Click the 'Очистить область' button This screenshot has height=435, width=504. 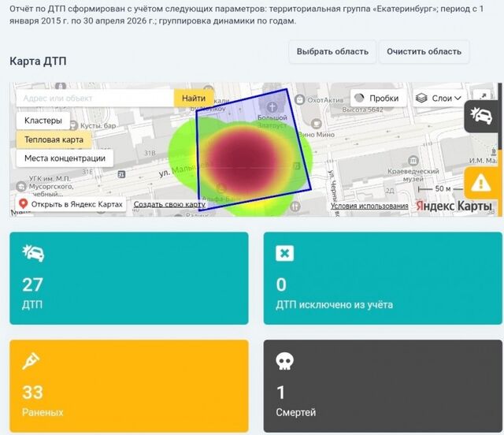[424, 51]
